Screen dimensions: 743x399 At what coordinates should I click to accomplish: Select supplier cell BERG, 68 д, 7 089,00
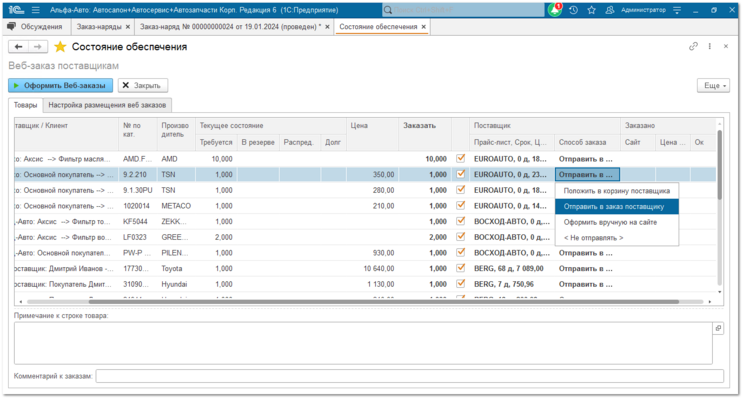tap(512, 268)
